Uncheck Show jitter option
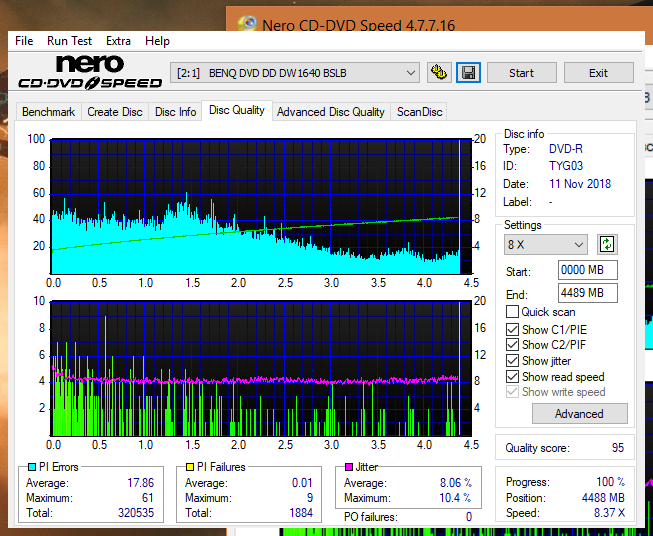The width and height of the screenshot is (653, 536). (512, 361)
